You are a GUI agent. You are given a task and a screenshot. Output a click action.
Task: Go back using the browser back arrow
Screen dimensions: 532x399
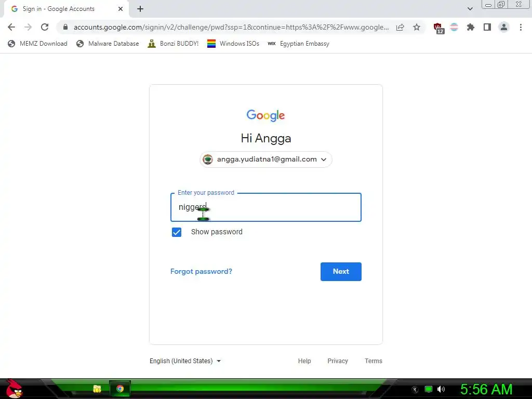(11, 27)
